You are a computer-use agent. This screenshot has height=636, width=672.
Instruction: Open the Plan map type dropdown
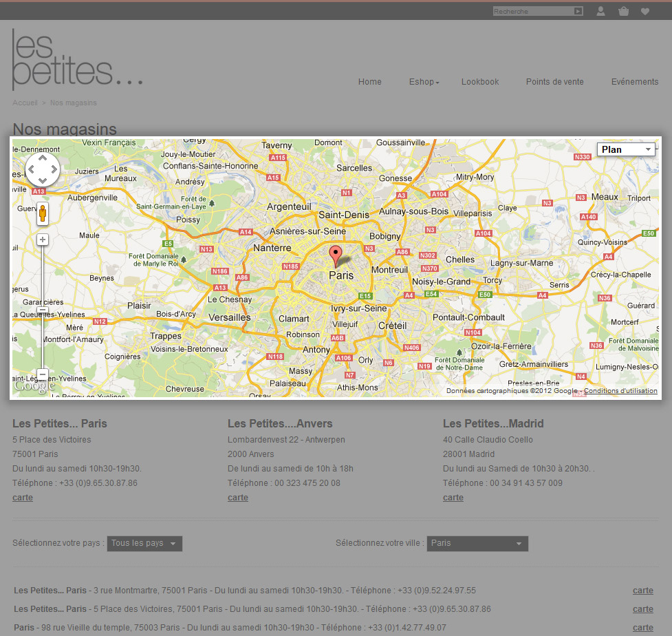point(626,149)
